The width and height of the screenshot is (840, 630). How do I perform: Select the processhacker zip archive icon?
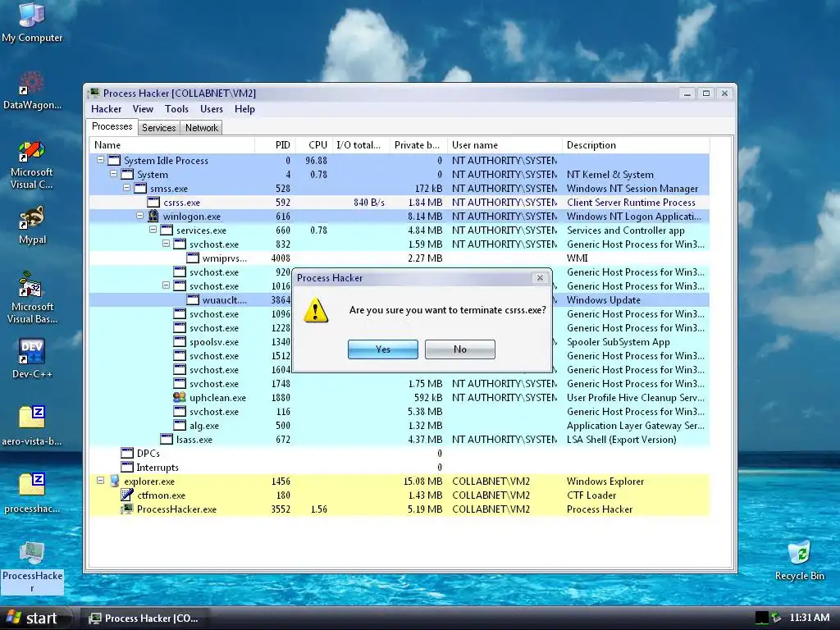click(x=32, y=493)
